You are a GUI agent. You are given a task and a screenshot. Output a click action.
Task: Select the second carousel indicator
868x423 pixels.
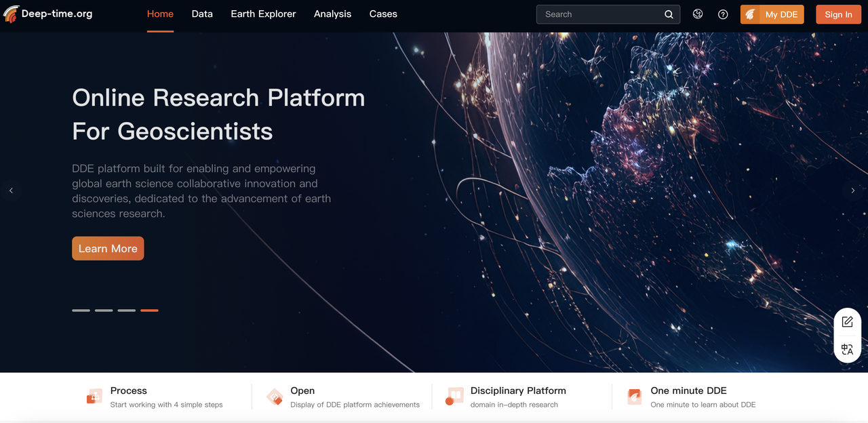[x=104, y=310]
